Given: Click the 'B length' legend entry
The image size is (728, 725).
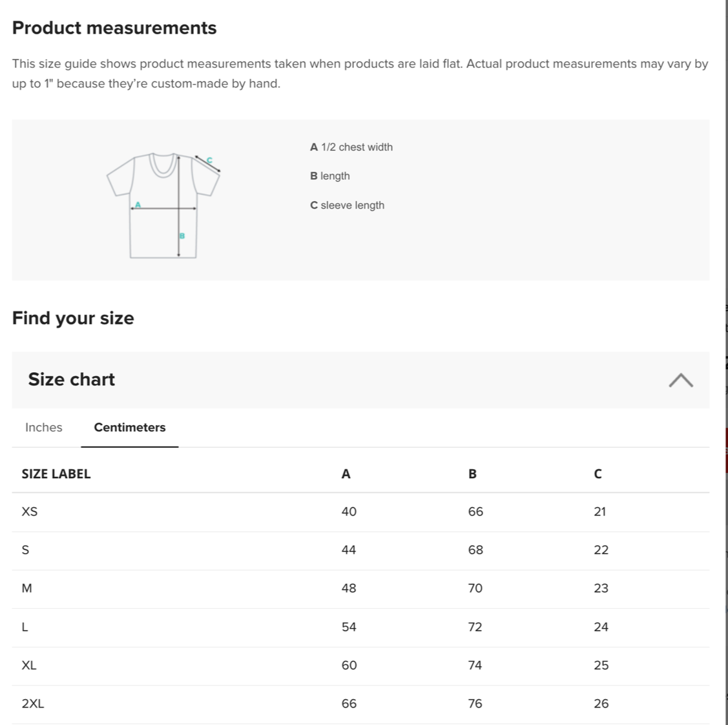Looking at the screenshot, I should point(330,176).
